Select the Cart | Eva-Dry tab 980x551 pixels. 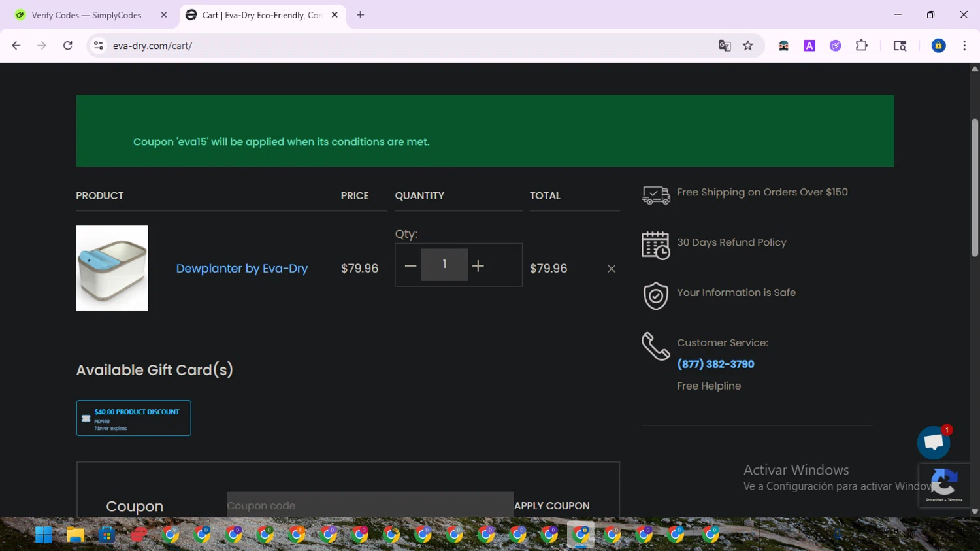(261, 15)
